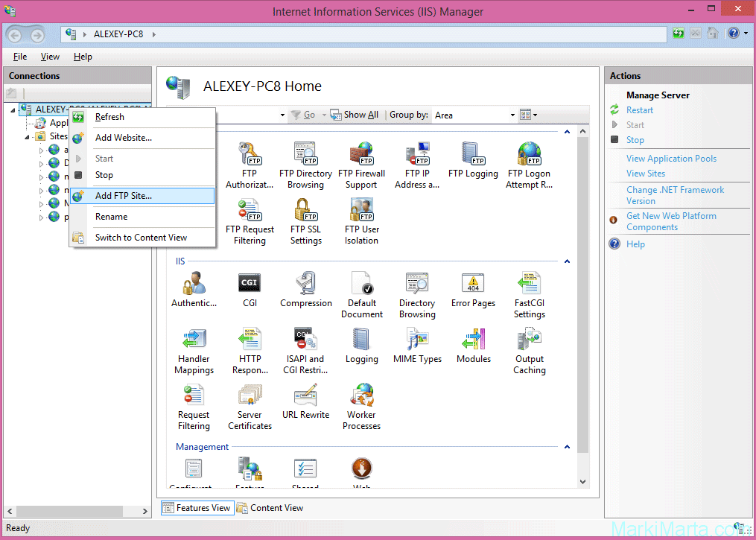
Task: Open Handler Mappings feature
Action: coord(194,351)
